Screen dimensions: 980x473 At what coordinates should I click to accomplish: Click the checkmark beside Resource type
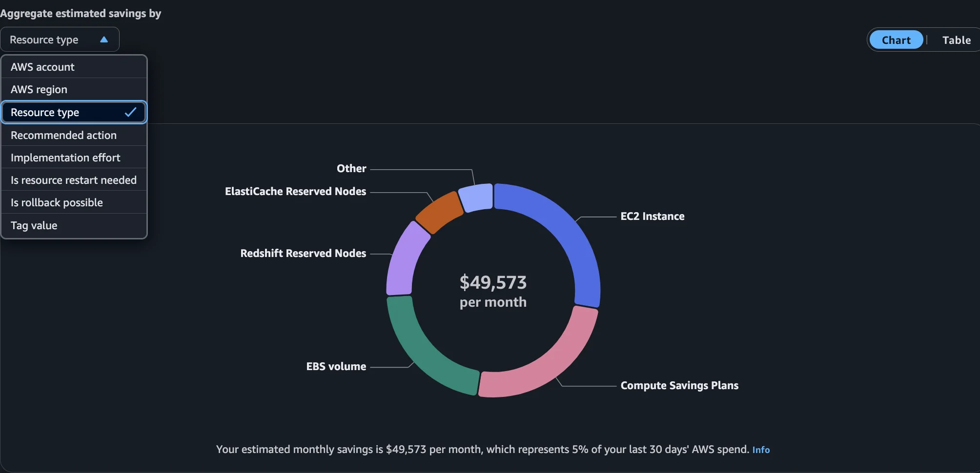tap(130, 112)
